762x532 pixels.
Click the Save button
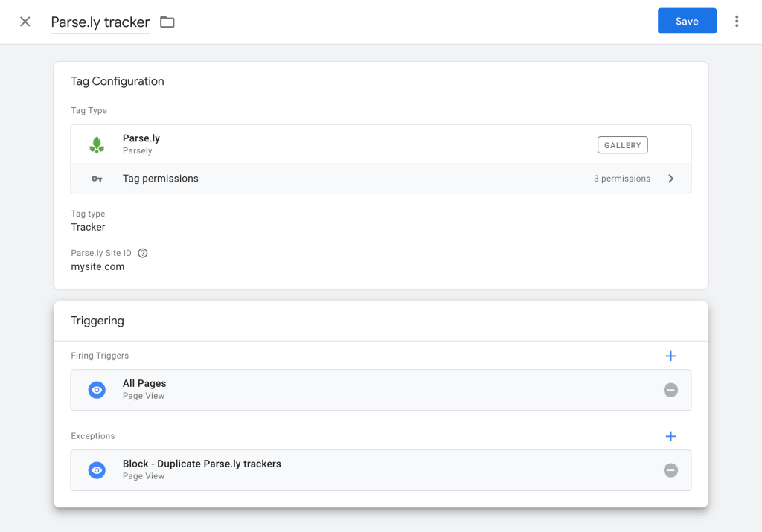click(686, 22)
